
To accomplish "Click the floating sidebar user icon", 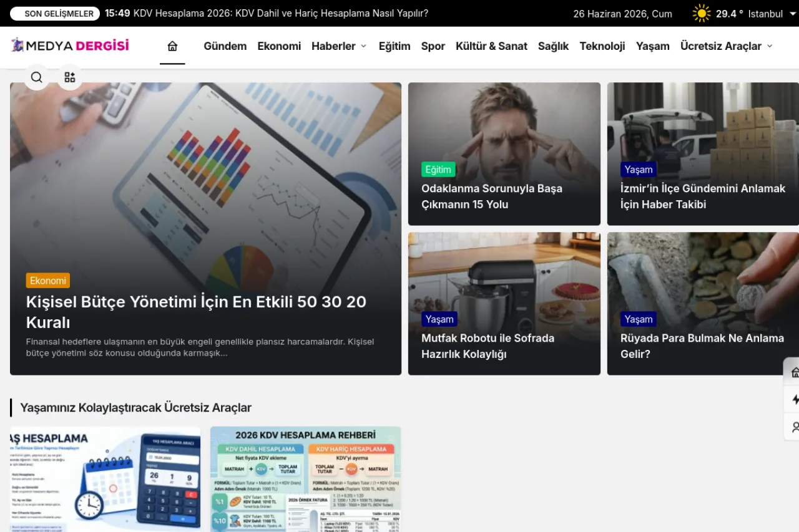I will tap(795, 427).
